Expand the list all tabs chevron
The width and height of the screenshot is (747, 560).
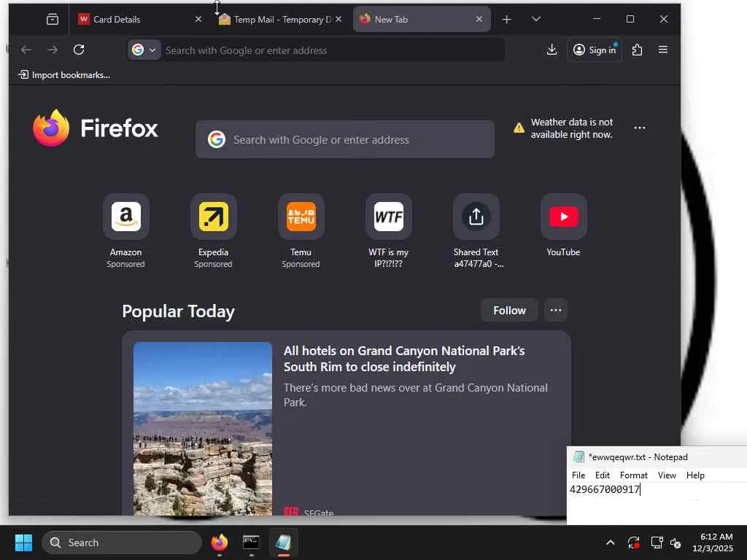536,19
